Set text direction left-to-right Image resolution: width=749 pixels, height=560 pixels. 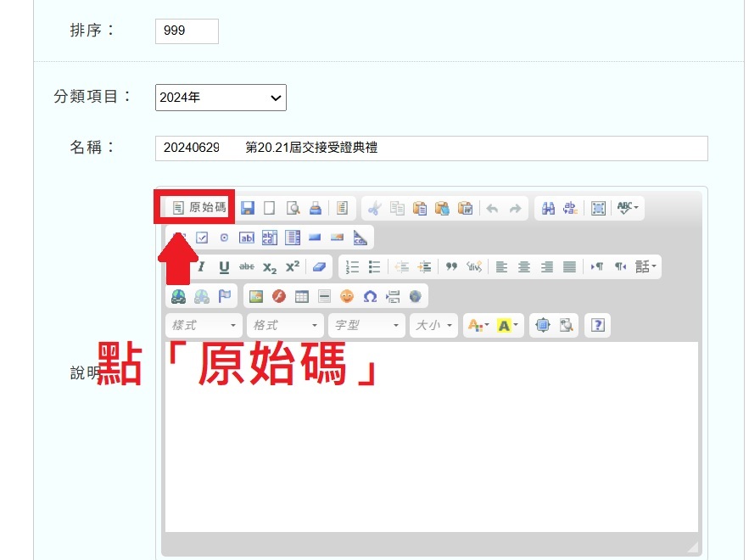(597, 266)
